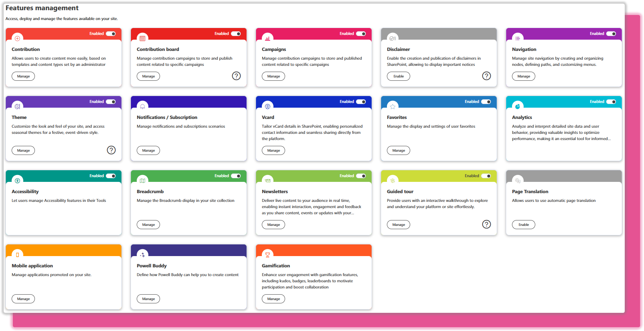
Task: Click the Page Translation card title
Action: coord(530,191)
